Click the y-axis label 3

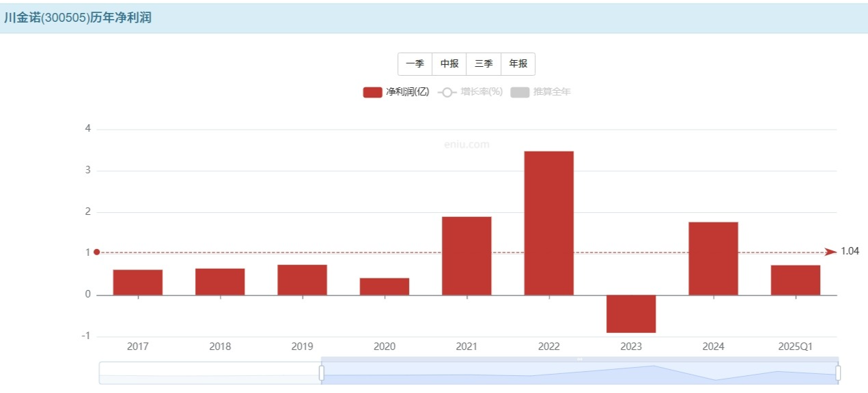(88, 171)
